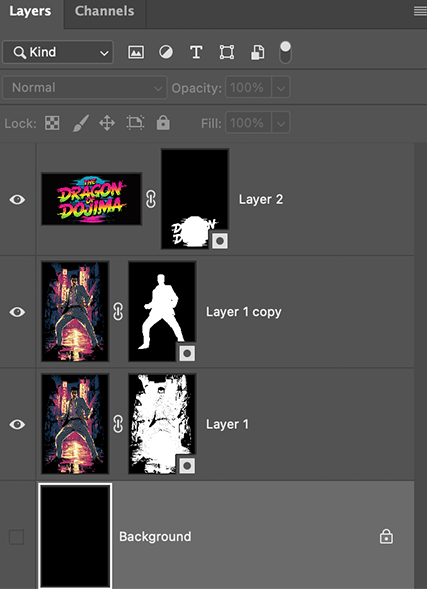Filter for type layers icon
This screenshot has height=589, width=427.
[x=196, y=52]
